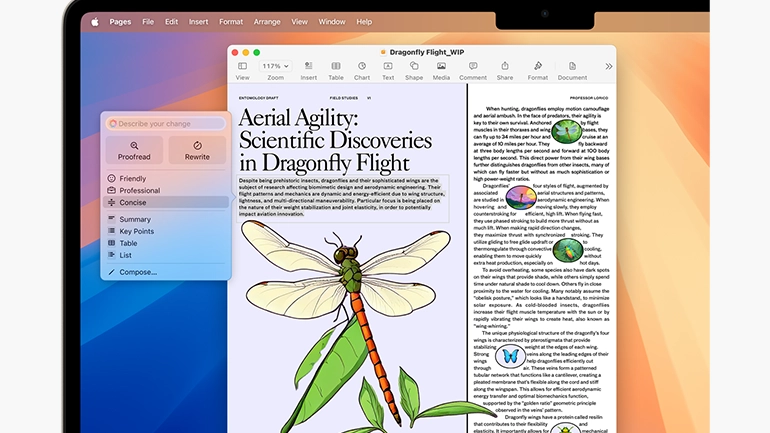Open the Format menu in the menu bar
Image resolution: width=770 pixels, height=433 pixels.
point(231,22)
